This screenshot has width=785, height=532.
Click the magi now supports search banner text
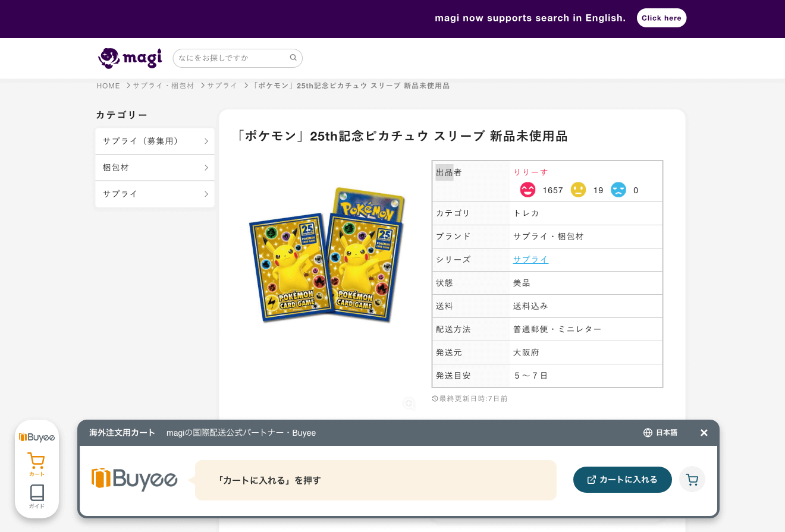(x=530, y=18)
